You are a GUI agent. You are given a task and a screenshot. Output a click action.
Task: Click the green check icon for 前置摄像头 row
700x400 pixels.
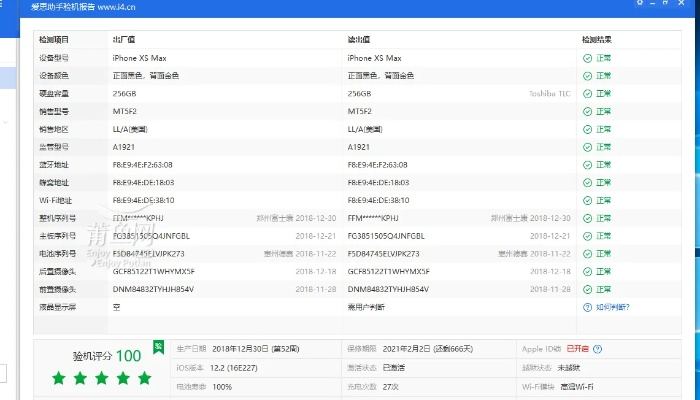point(588,290)
